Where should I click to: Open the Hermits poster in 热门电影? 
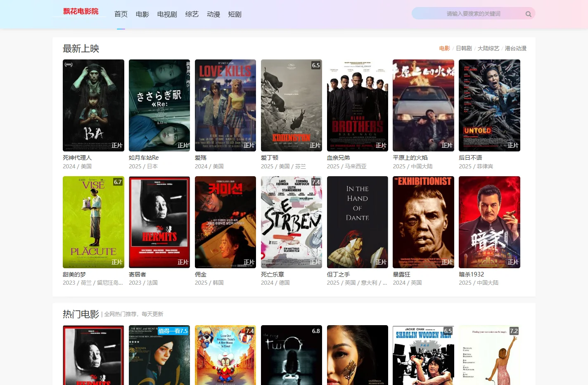coord(93,355)
